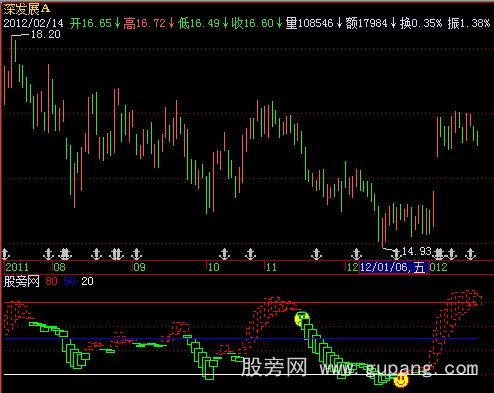Click the 10 month label on the time axis
Screen dimensions: 494x393
tap(214, 267)
